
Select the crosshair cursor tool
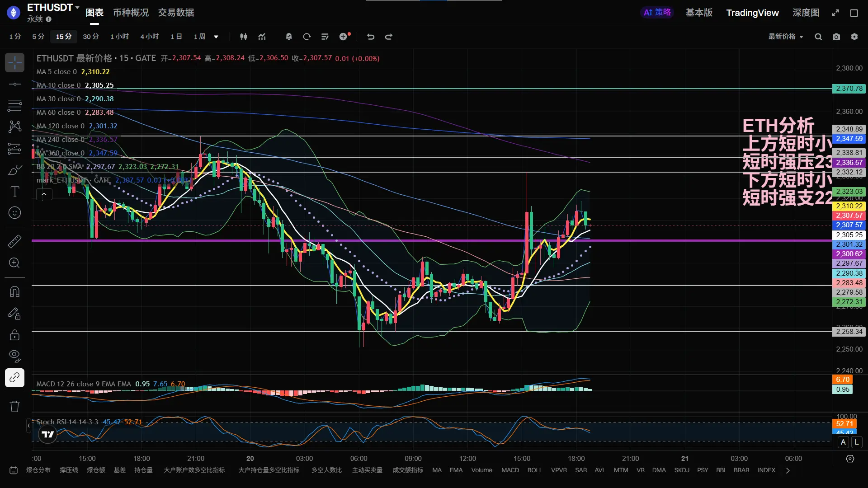click(14, 62)
